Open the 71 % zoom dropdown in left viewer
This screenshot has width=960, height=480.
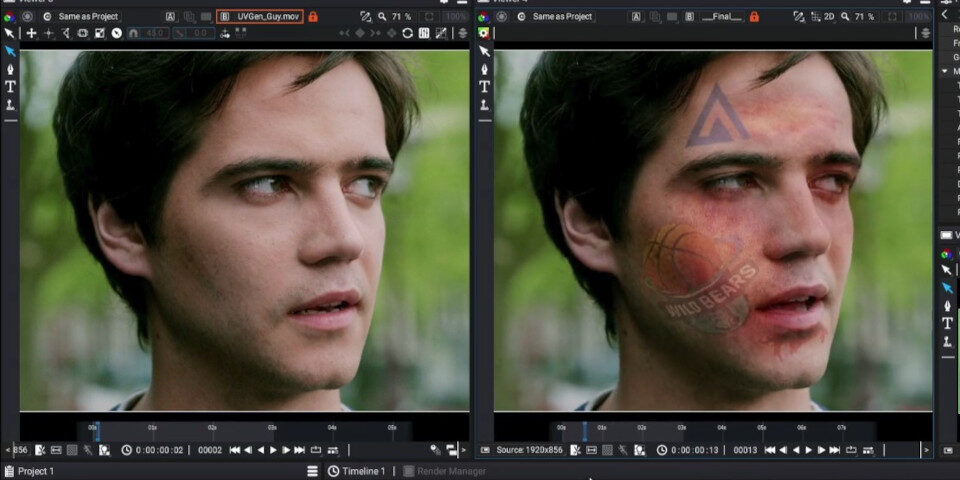[x=399, y=17]
